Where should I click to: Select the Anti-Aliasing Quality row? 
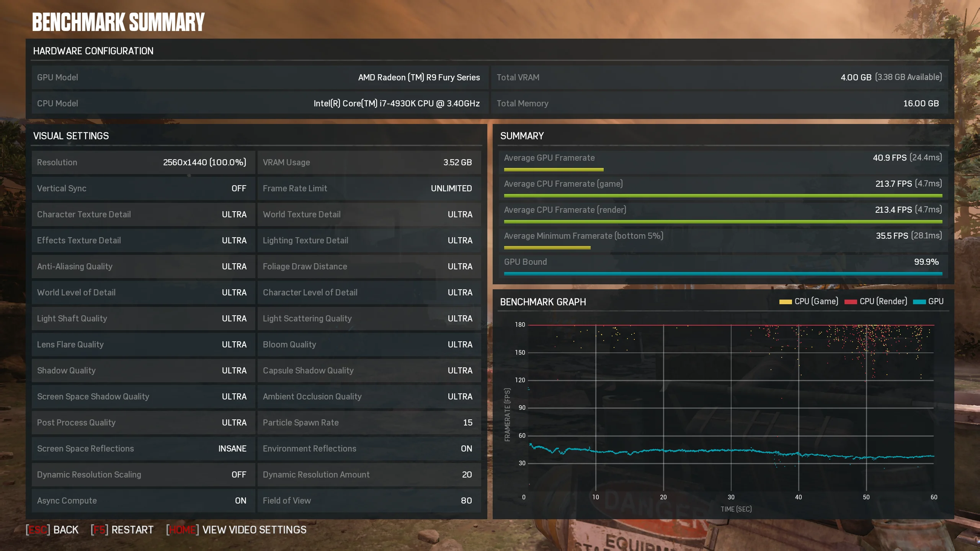(x=143, y=266)
